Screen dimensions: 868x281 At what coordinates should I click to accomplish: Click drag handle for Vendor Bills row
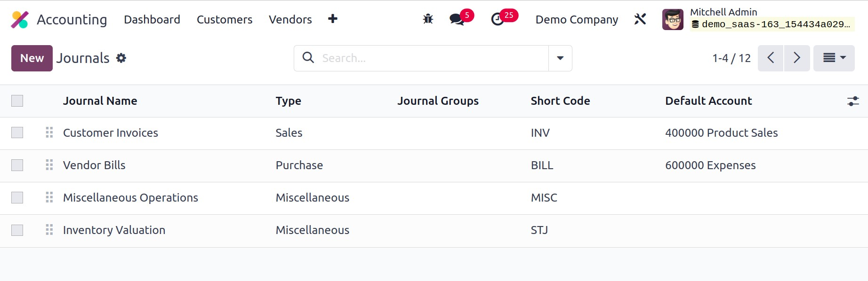point(49,165)
